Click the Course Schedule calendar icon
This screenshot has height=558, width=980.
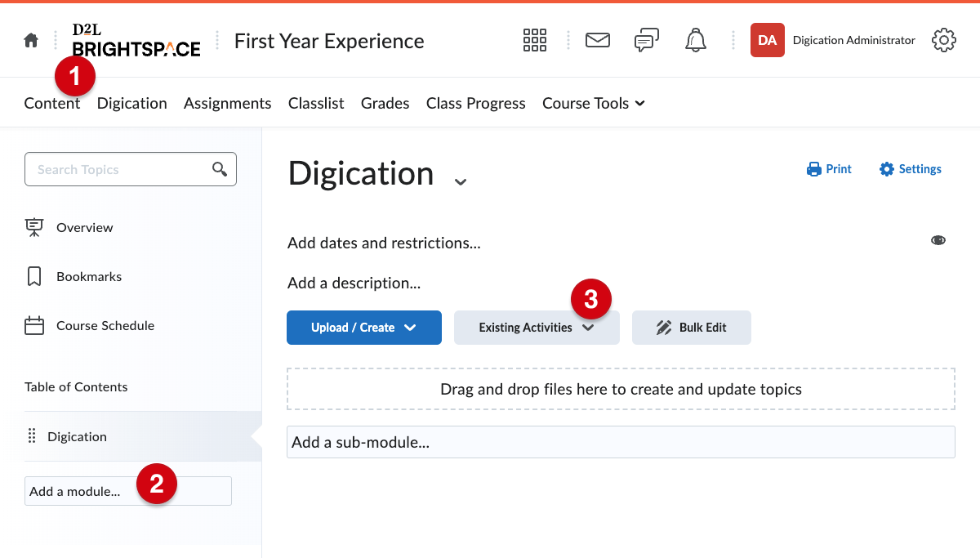coord(34,325)
